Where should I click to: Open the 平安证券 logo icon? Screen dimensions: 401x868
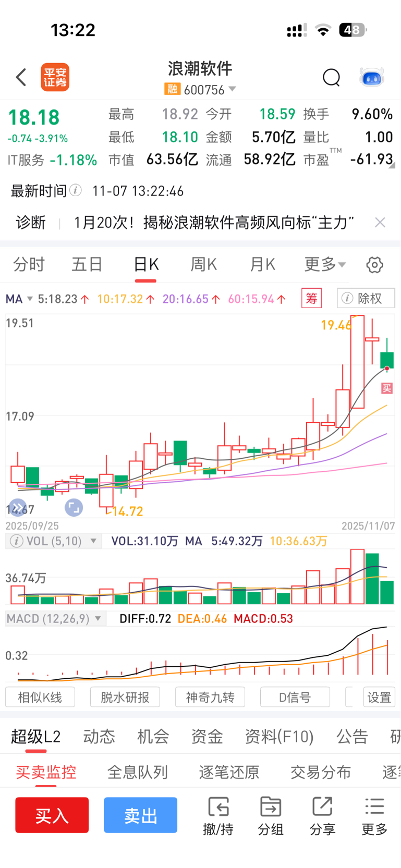[55, 77]
